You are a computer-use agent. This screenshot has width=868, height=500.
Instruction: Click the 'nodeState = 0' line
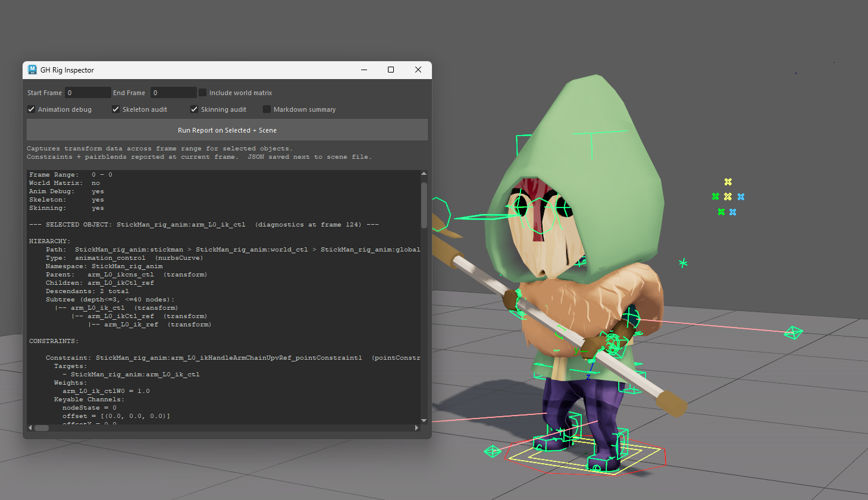click(89, 407)
